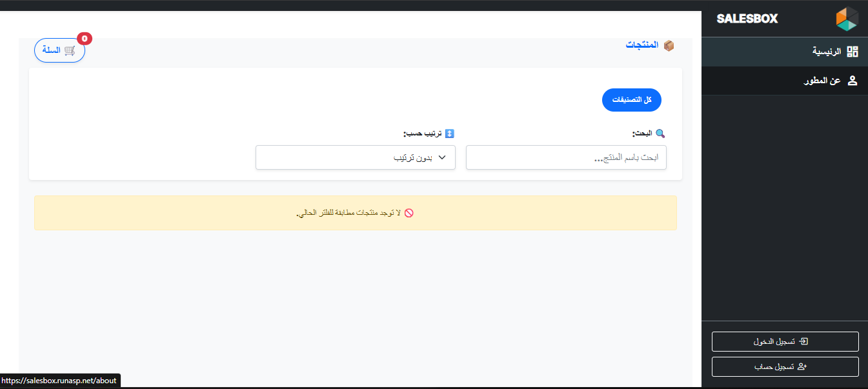Image resolution: width=868 pixels, height=389 pixels.
Task: Click the person icon next to عن المطور
Action: click(853, 80)
